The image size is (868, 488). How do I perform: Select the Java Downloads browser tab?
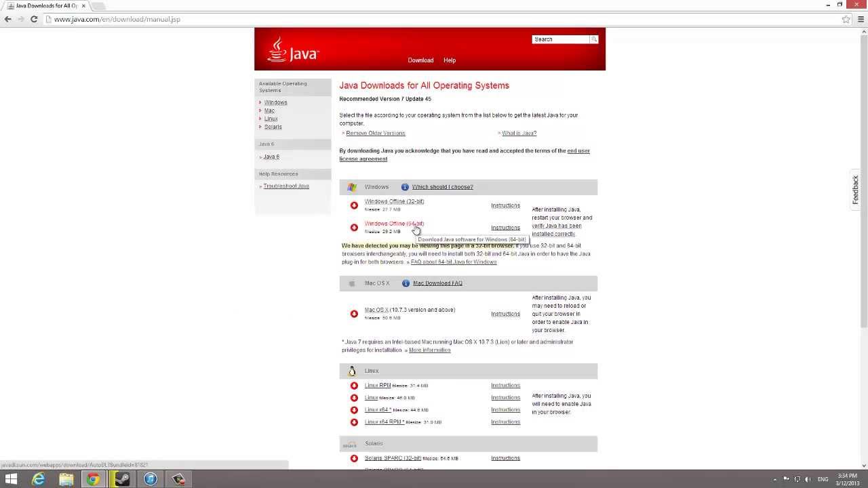pyautogui.click(x=45, y=5)
